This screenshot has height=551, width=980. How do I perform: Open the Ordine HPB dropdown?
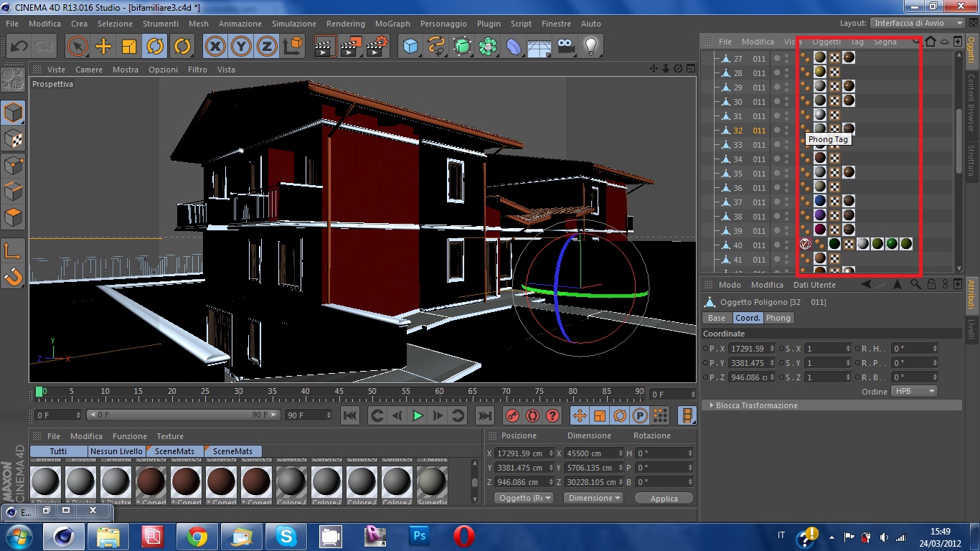(x=915, y=391)
